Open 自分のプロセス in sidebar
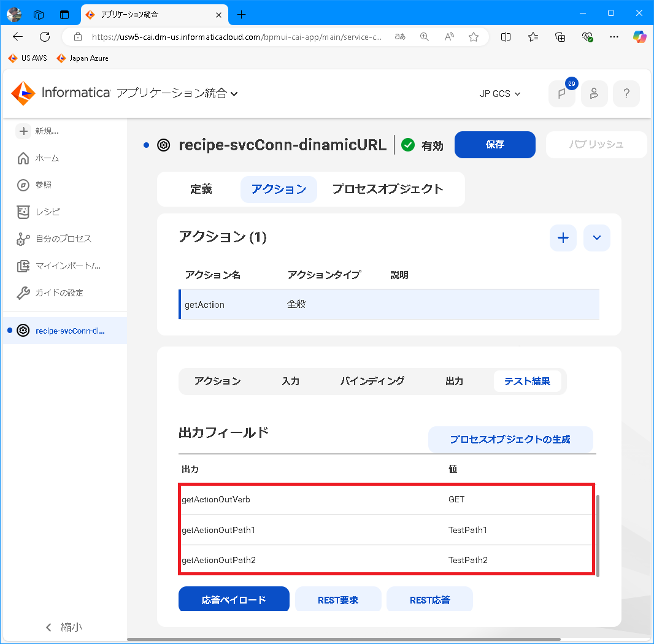Image resolution: width=654 pixels, height=644 pixels. (x=54, y=239)
